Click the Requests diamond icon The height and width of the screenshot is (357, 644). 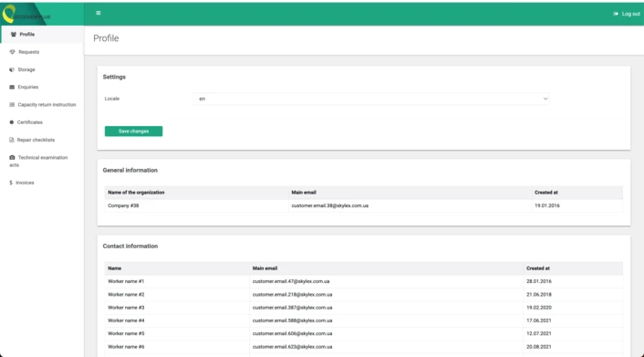13,52
